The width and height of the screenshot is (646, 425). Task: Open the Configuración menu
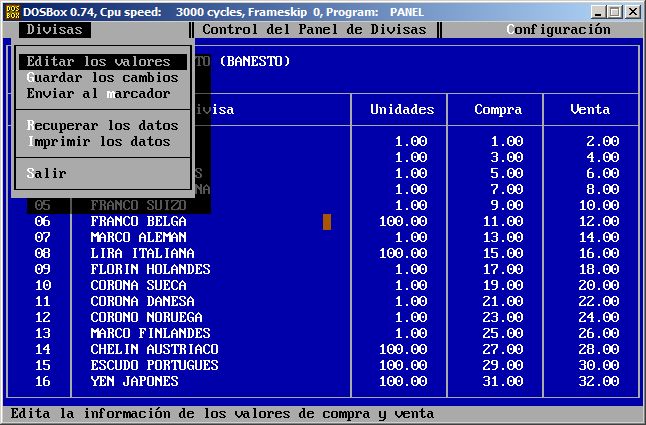point(558,30)
